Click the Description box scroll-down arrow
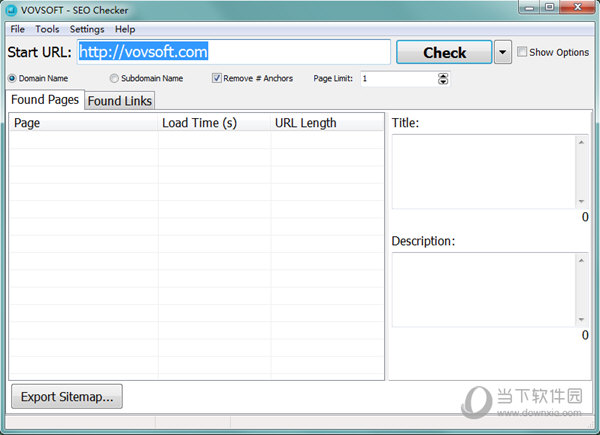Viewport: 600px width, 435px height. coord(581,319)
